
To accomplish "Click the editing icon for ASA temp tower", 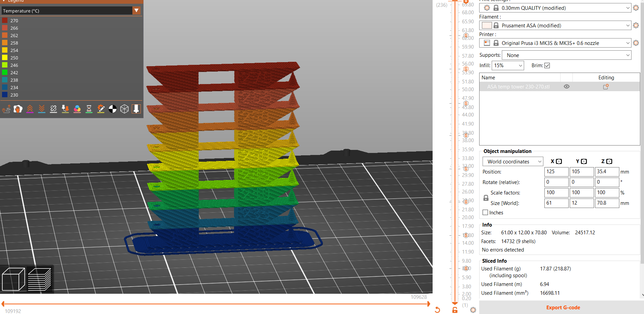I will pos(606,87).
